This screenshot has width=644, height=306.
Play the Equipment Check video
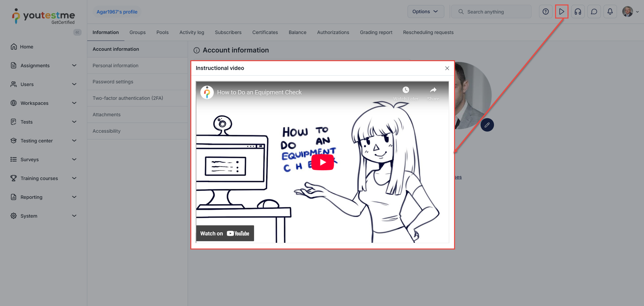pos(322,162)
